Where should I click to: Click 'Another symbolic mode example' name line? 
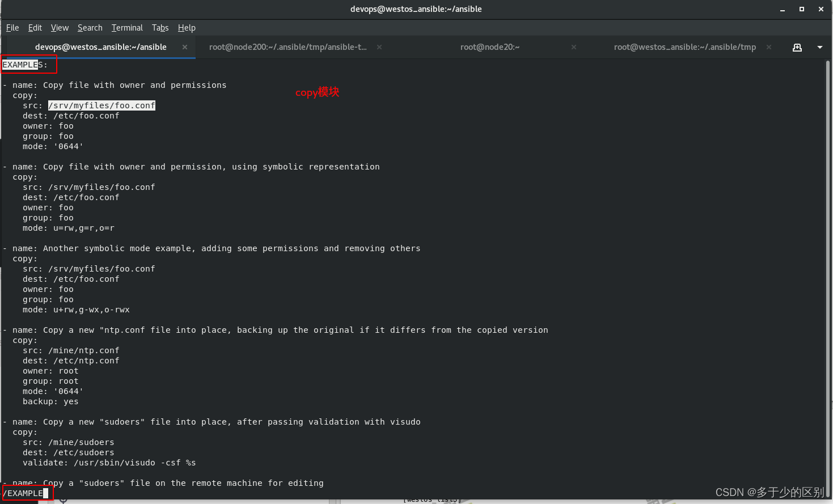click(211, 248)
